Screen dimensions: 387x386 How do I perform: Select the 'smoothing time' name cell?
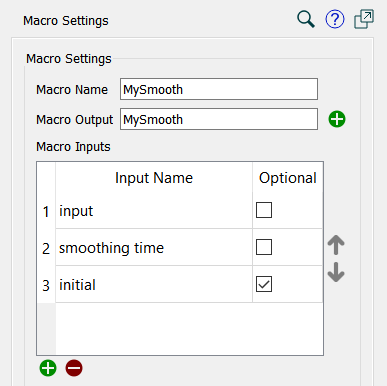coord(154,247)
